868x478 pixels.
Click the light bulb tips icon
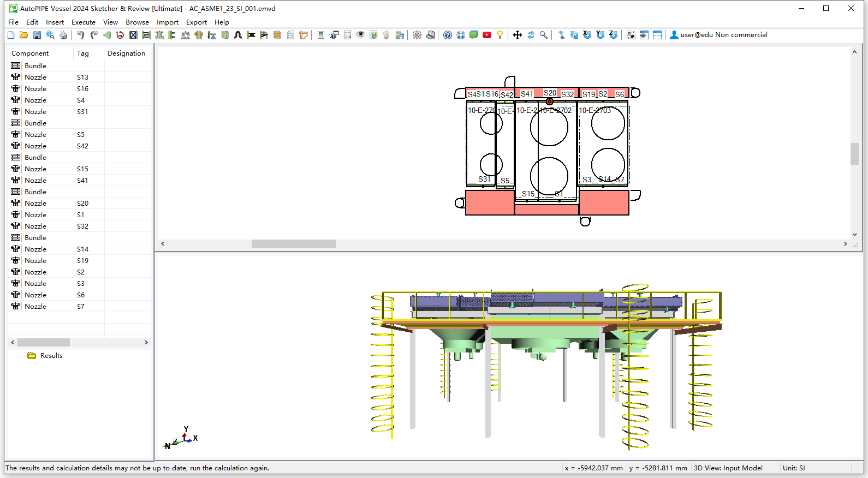(x=500, y=35)
